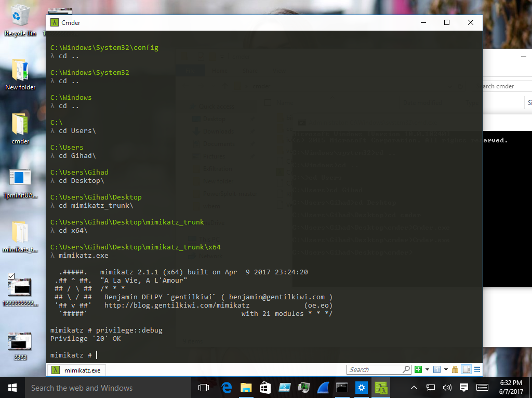Launch Microsoft Edge from the taskbar
The image size is (532, 398).
tap(227, 388)
